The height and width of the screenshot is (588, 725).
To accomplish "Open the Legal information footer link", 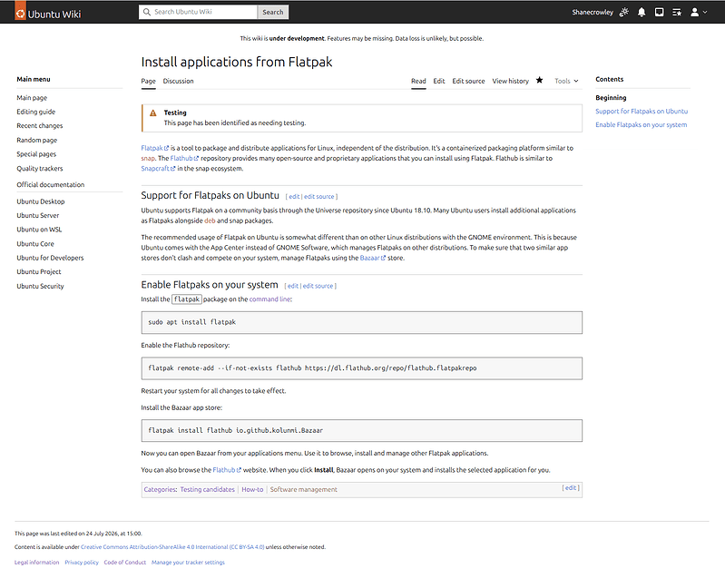I will 36,563.
